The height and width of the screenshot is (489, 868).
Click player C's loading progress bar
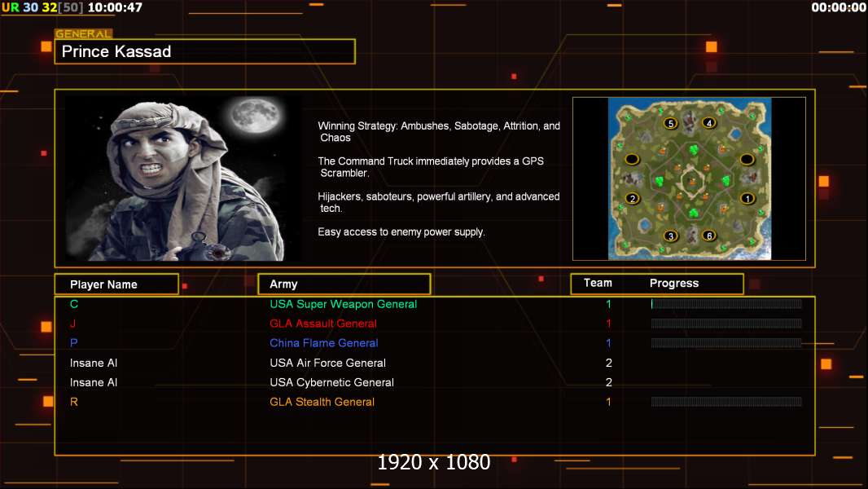point(726,303)
